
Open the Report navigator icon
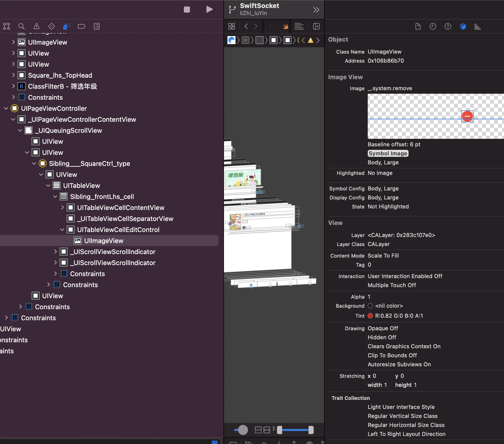click(97, 26)
